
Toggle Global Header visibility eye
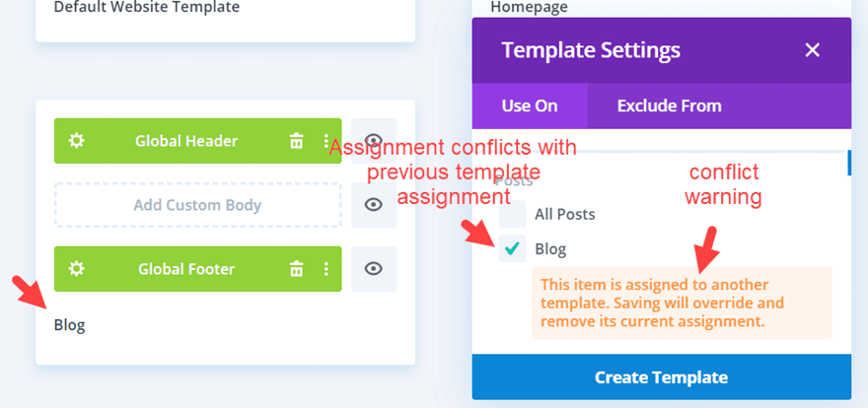[x=373, y=141]
